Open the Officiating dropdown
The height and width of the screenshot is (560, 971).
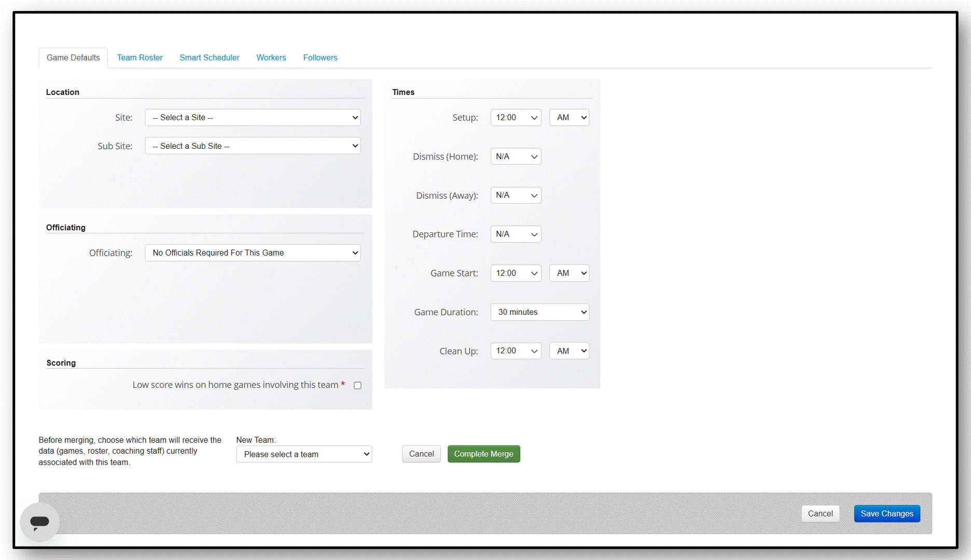pos(253,253)
